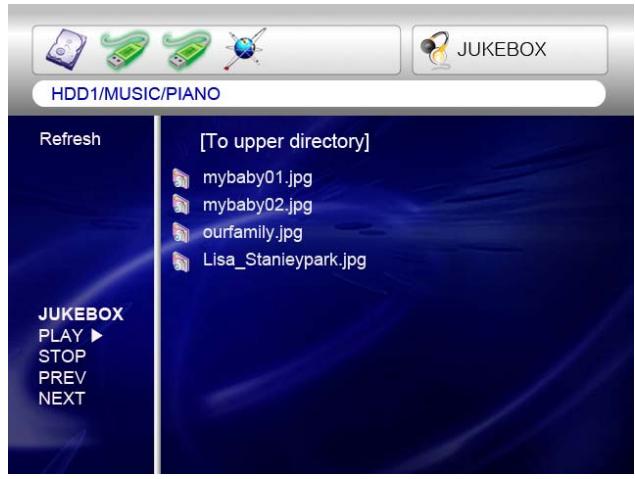Stop jukebox playback
The image size is (635, 479).
click(62, 357)
